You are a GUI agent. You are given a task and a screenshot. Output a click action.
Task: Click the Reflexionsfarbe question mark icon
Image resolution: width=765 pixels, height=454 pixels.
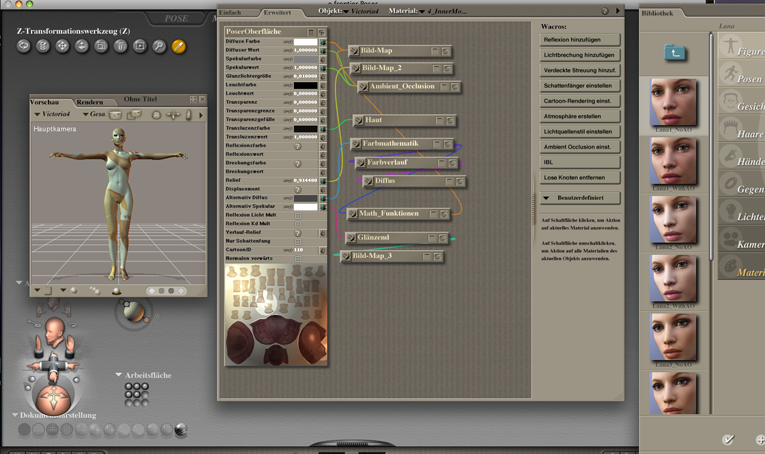298,146
